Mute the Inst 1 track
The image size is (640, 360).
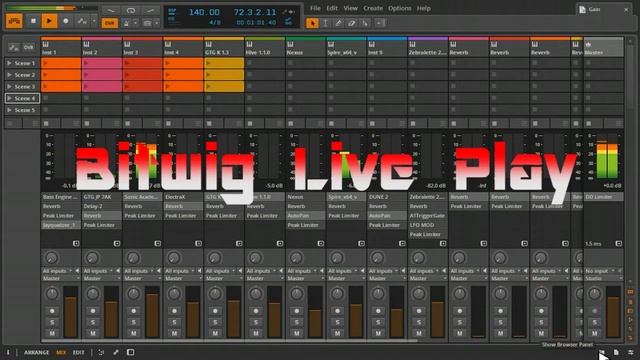(x=52, y=333)
